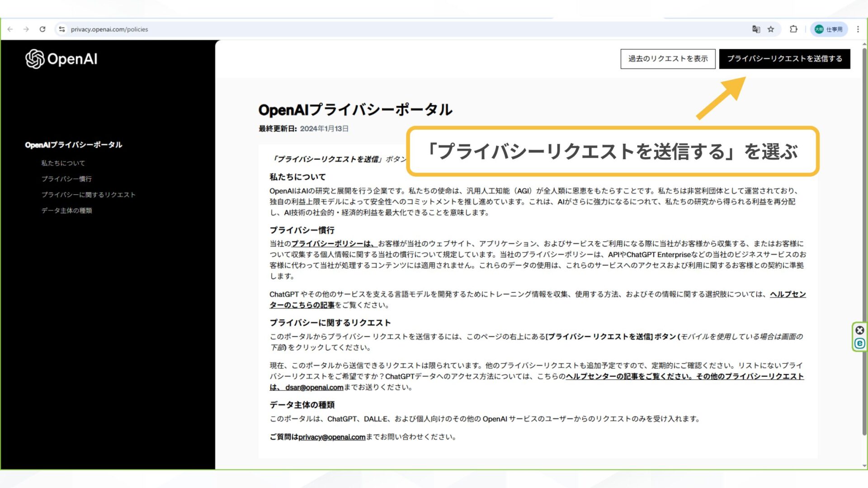Open Google Translate icon in the address bar
The width and height of the screenshot is (868, 488).
tap(755, 29)
